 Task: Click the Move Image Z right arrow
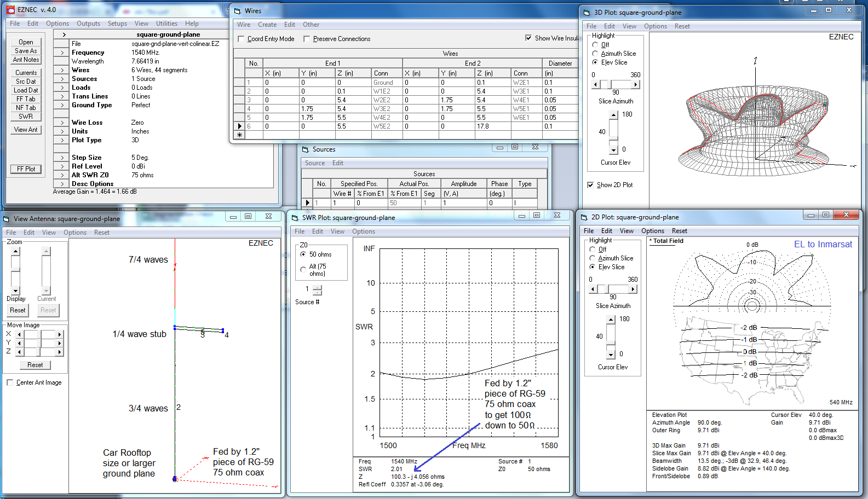(59, 352)
